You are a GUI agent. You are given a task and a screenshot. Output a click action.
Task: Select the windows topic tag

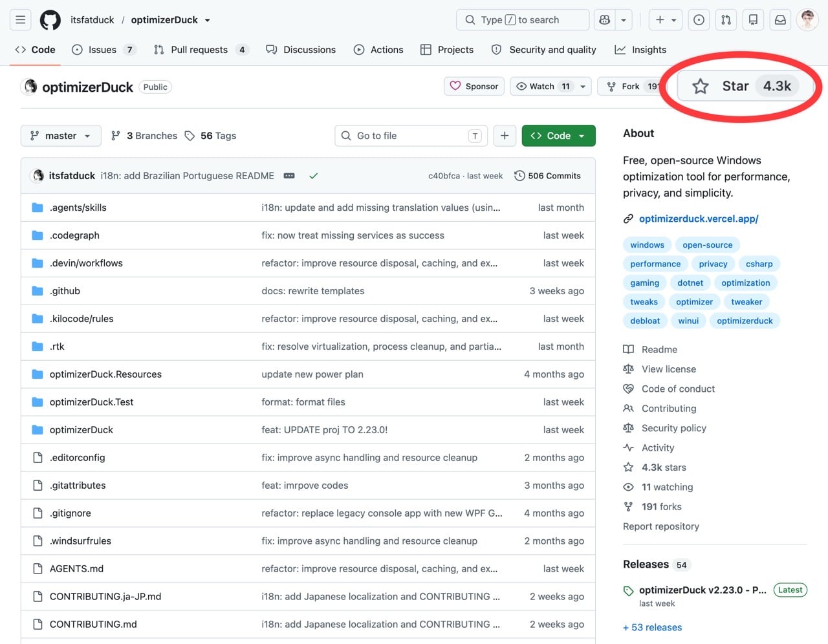(647, 245)
